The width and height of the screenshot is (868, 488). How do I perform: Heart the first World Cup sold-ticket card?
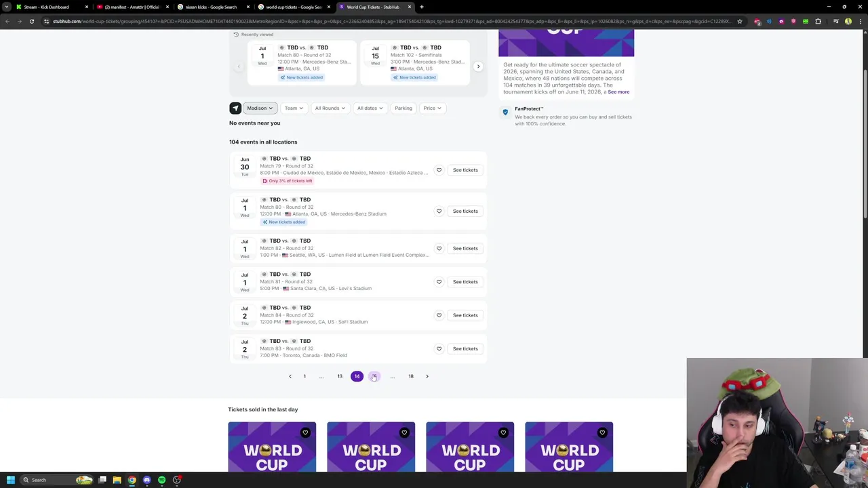305,432
